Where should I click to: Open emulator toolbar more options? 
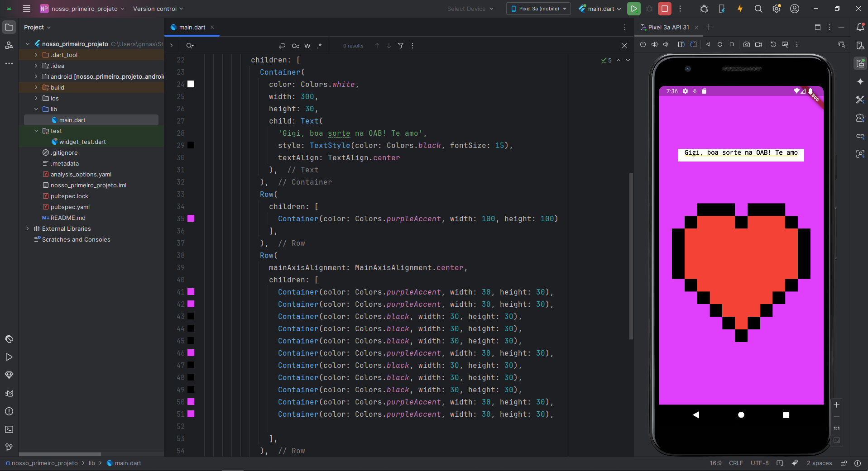click(x=797, y=44)
